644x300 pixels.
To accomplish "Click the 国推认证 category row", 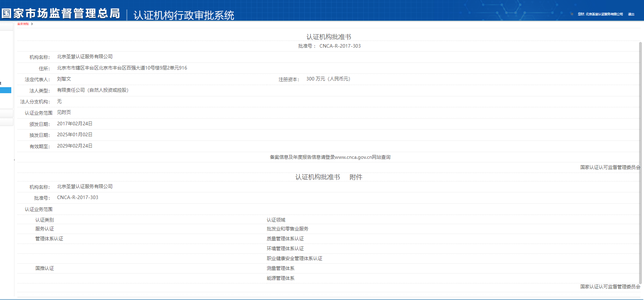I will click(x=44, y=268).
